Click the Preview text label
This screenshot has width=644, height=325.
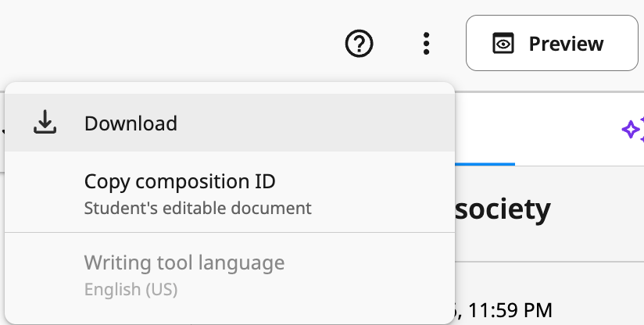[566, 44]
